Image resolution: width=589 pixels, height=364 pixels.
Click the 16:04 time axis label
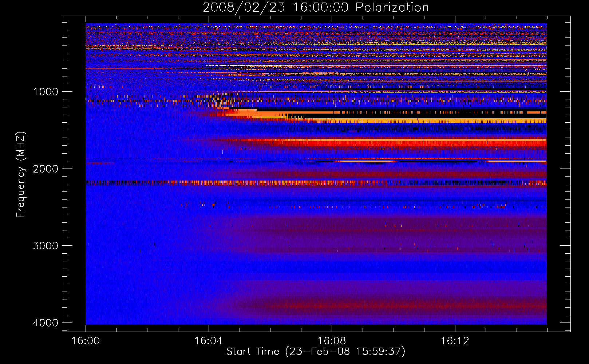[209, 341]
